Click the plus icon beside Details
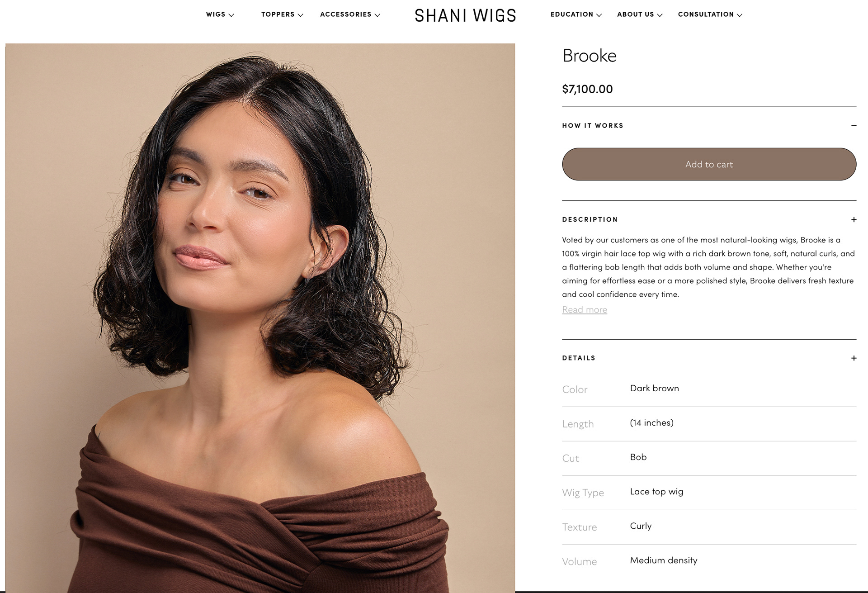Image resolution: width=868 pixels, height=593 pixels. (854, 358)
